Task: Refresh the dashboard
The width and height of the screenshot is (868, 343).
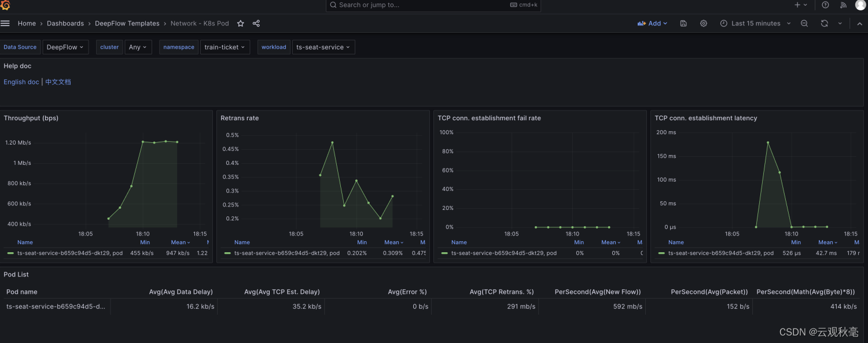Action: [x=825, y=24]
